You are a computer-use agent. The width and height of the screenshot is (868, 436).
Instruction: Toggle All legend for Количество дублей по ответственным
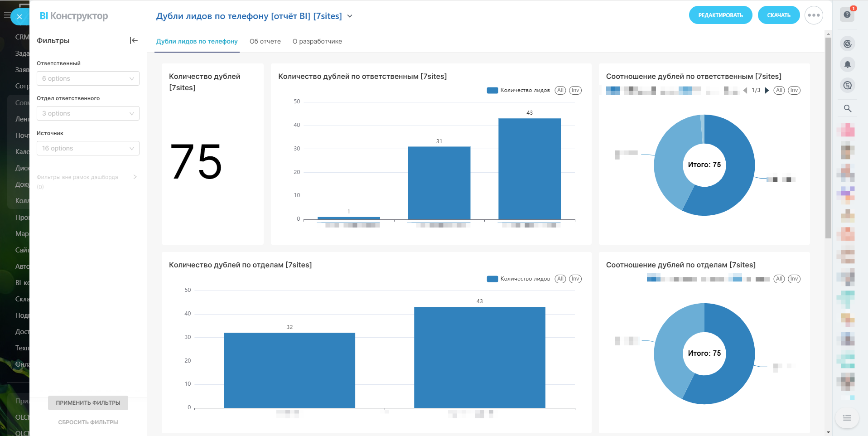[x=560, y=90]
